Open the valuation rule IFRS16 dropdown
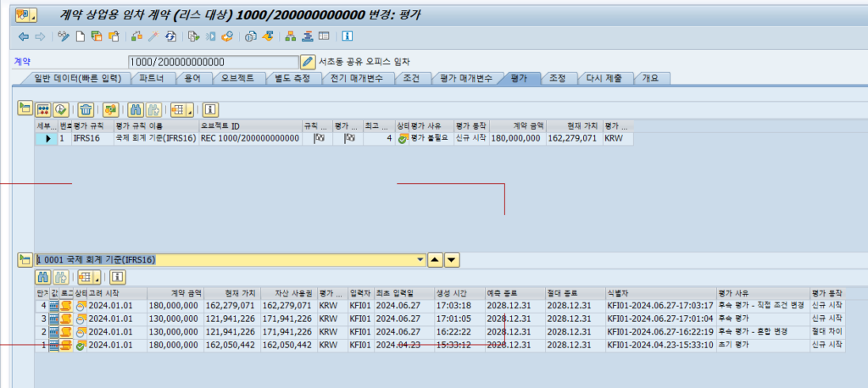The image size is (868, 388). click(420, 259)
